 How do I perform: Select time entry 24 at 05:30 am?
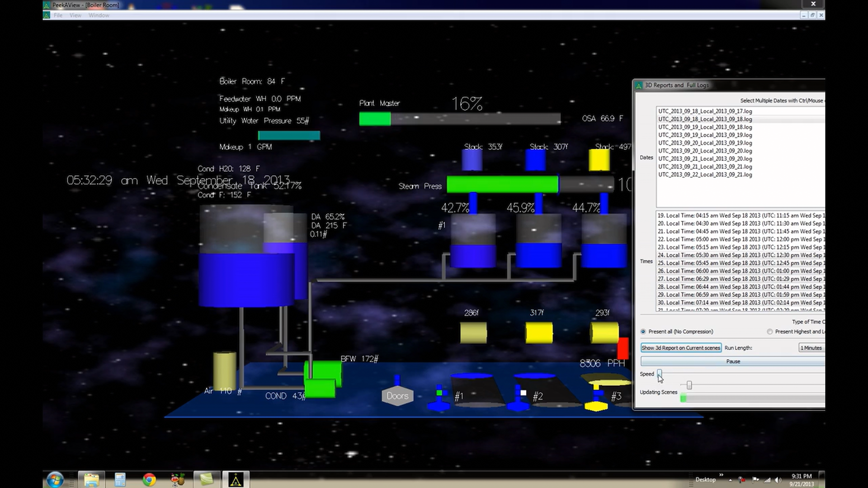pos(741,255)
